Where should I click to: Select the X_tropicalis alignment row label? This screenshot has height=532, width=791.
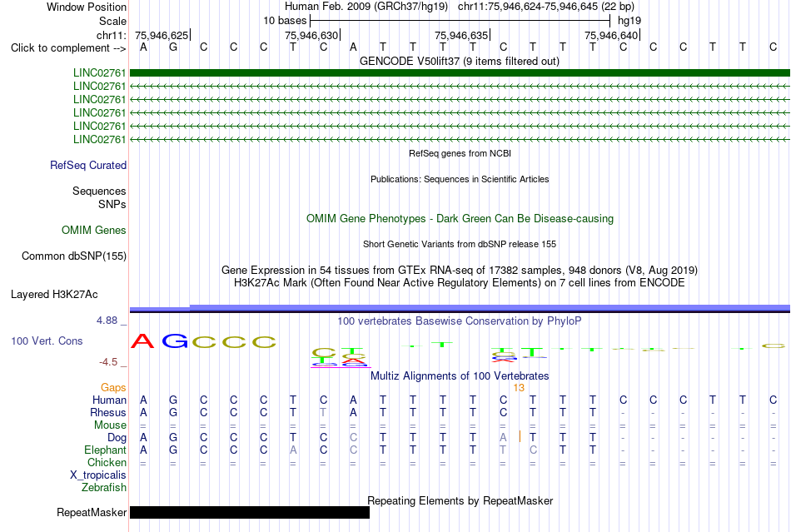(x=98, y=475)
